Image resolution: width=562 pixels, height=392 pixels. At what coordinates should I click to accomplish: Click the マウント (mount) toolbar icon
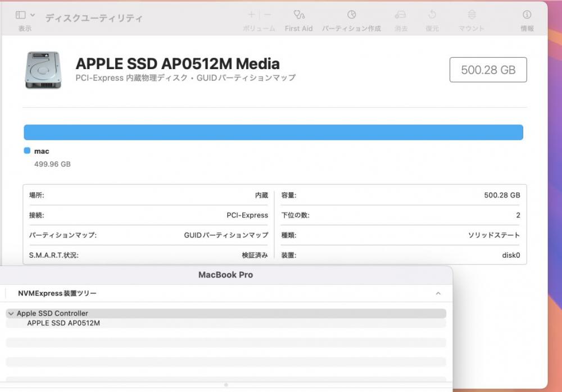coord(472,15)
